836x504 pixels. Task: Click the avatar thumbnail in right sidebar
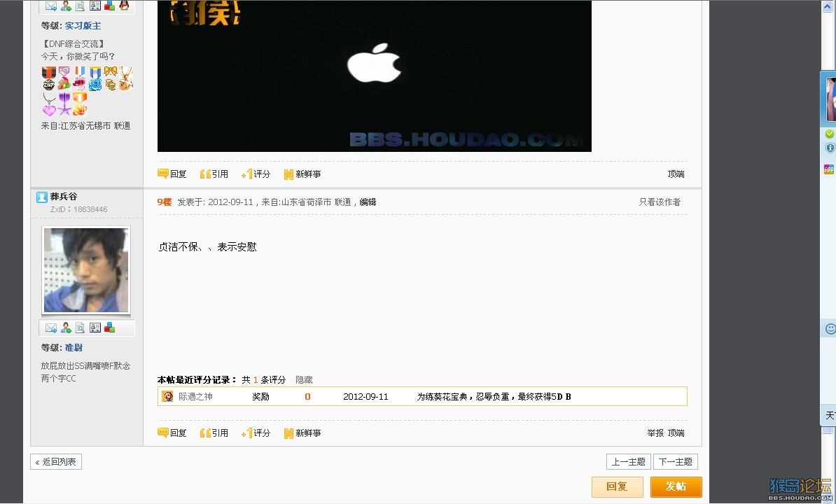click(x=830, y=99)
